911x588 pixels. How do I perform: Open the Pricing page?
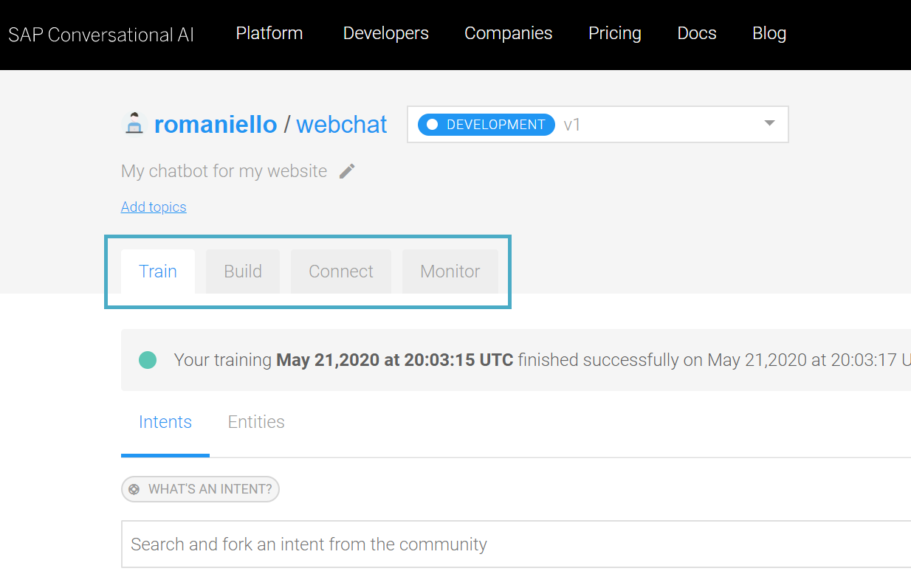(615, 33)
